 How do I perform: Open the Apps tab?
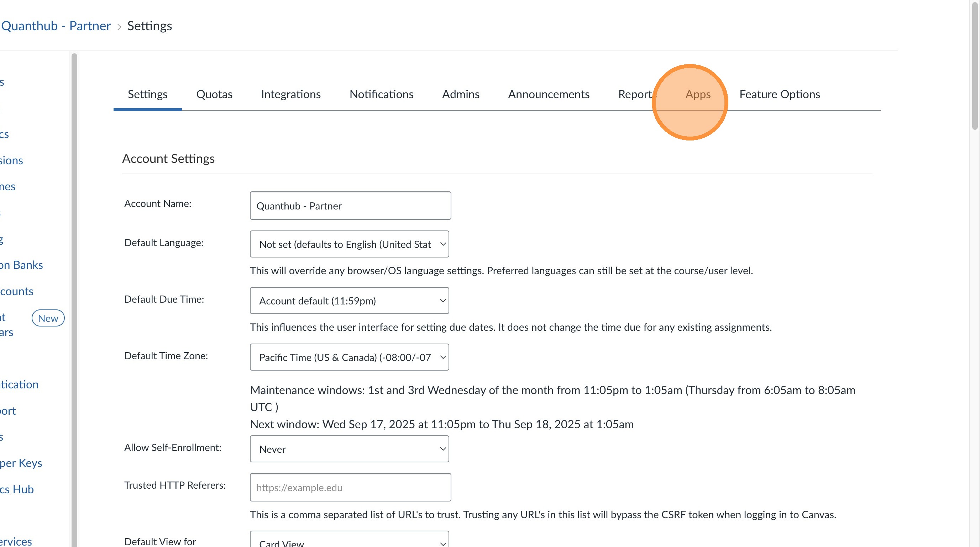pos(698,94)
